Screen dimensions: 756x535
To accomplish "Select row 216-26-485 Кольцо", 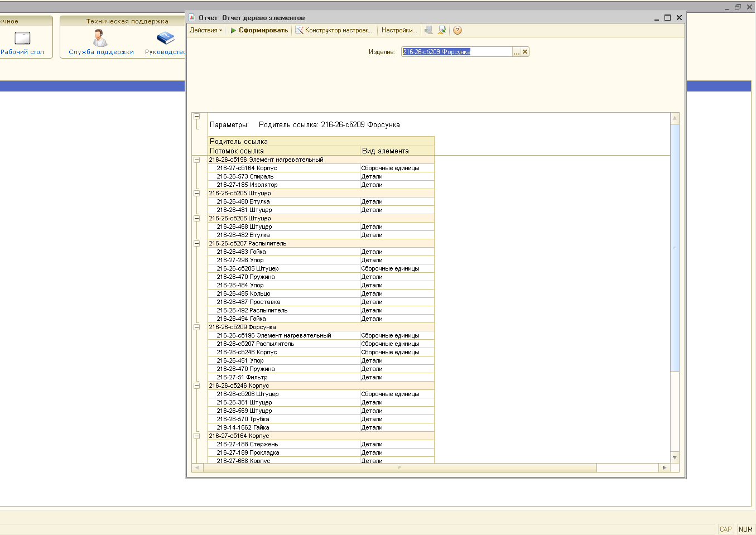I will (321, 293).
